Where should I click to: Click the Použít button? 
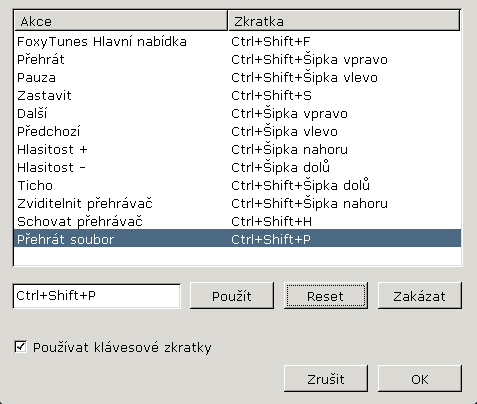pos(232,296)
